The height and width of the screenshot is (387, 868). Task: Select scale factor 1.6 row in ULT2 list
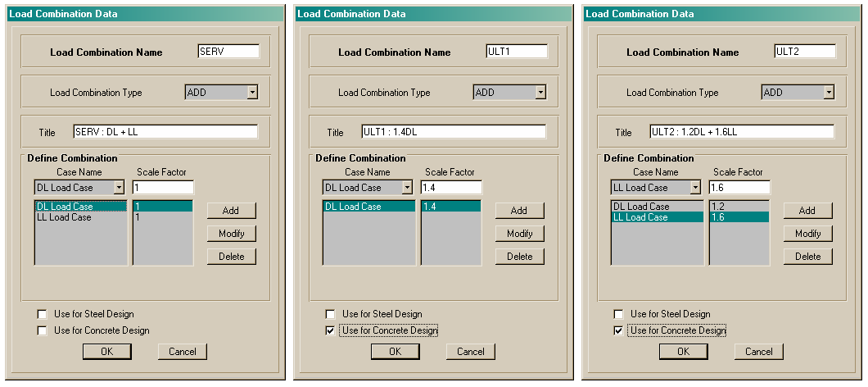(x=739, y=217)
